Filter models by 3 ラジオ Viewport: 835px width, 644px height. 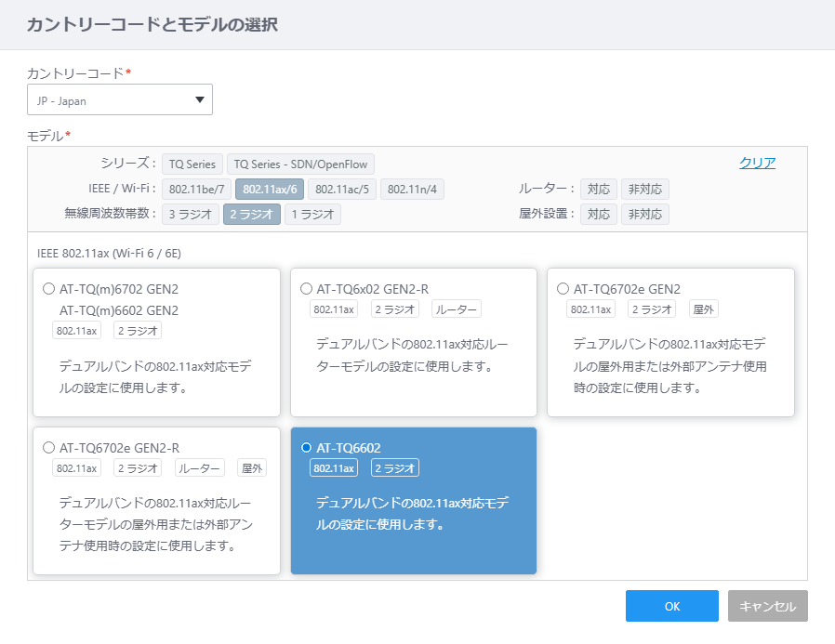(191, 214)
